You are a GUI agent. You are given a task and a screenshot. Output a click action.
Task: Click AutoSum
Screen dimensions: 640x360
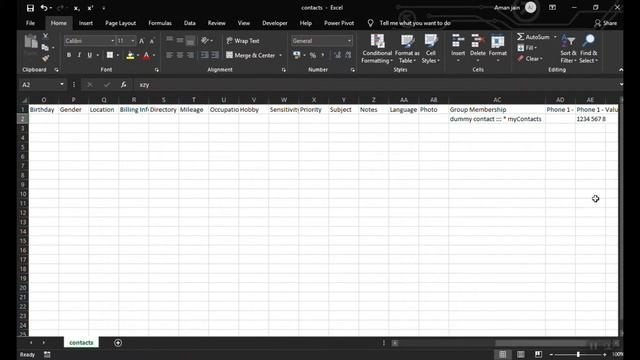(533, 37)
